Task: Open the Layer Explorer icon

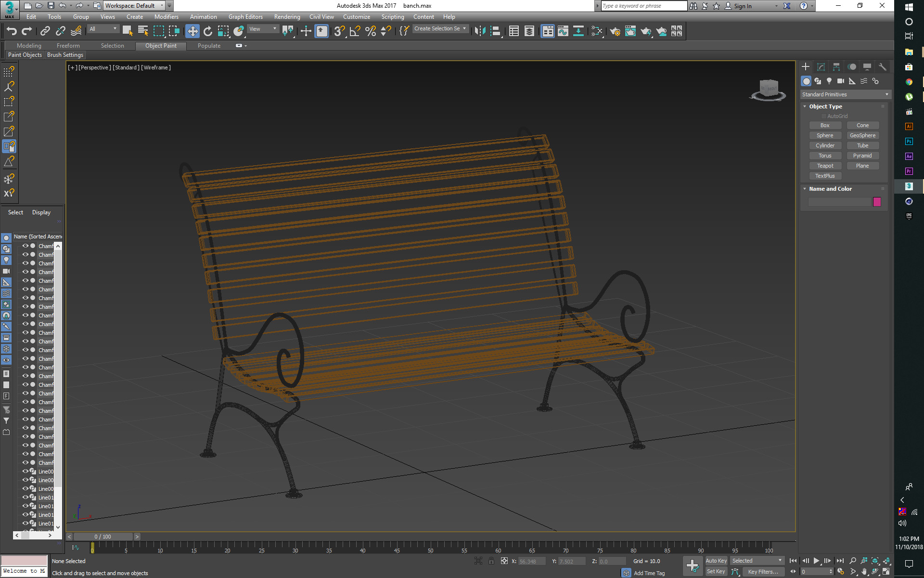Action: [x=529, y=31]
